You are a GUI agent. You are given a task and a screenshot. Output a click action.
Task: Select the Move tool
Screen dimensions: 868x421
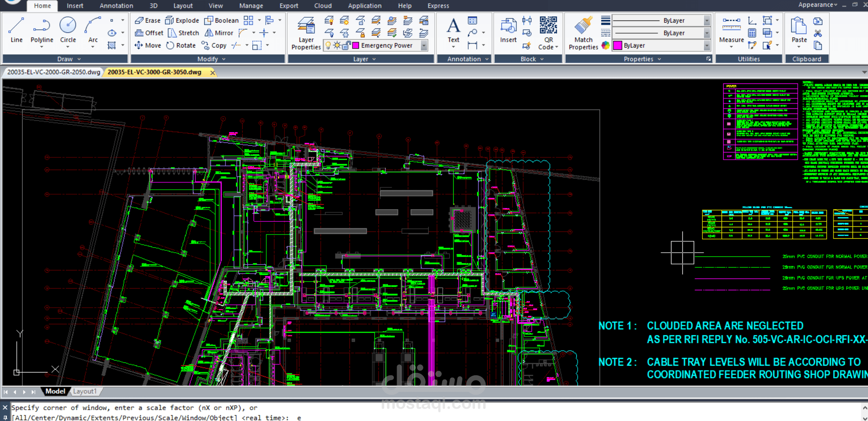click(147, 45)
